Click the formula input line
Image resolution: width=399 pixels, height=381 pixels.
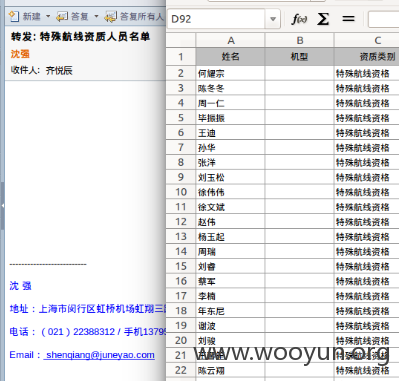click(x=384, y=19)
